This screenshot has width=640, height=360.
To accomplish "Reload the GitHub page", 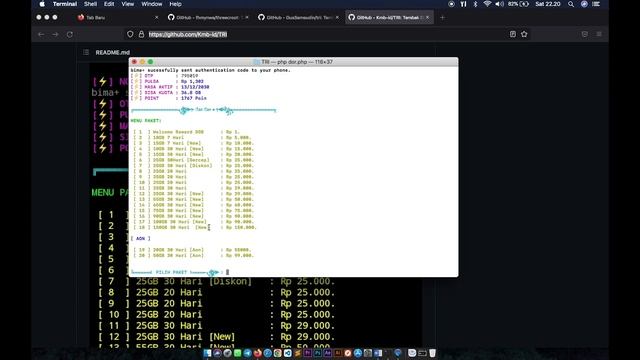I will click(x=70, y=35).
